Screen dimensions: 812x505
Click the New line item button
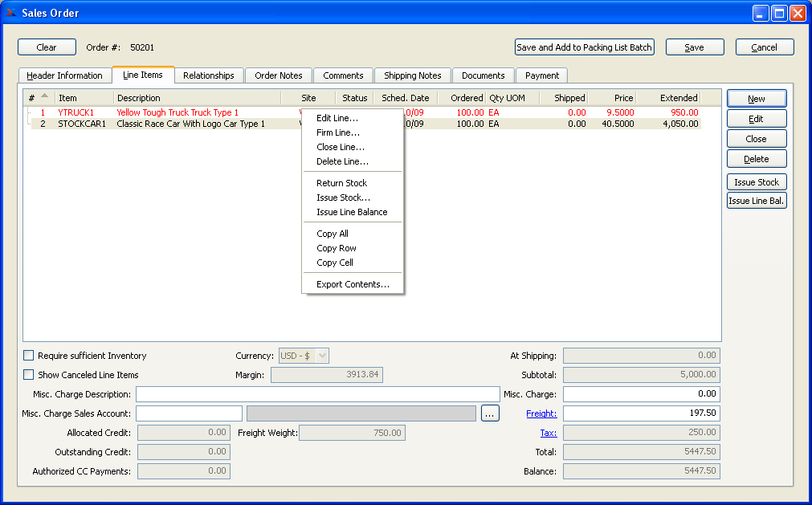[x=757, y=99]
